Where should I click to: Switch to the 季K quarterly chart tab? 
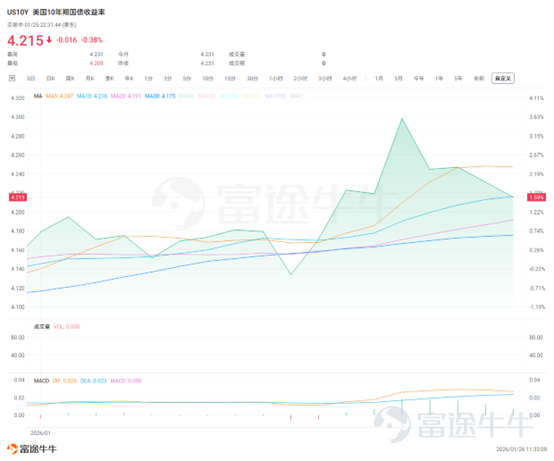coord(110,78)
